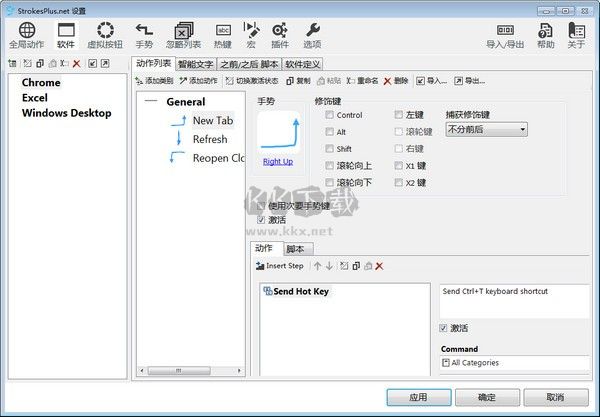The height and width of the screenshot is (417, 600).
Task: Click the Send Ctrl+T keyboard shortcut description field
Action: coord(515,301)
